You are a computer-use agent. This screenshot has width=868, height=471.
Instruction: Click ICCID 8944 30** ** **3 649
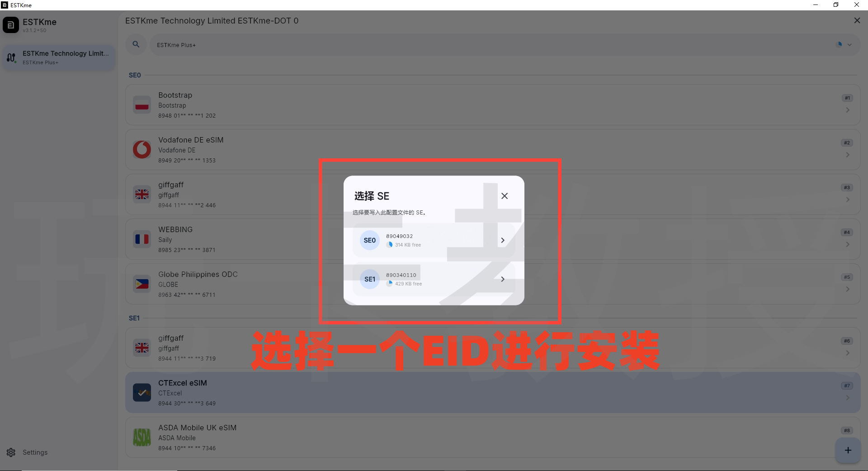[x=187, y=403]
